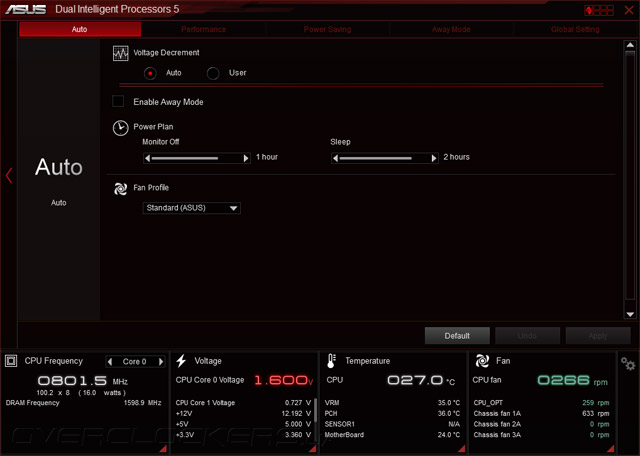The height and width of the screenshot is (456, 640).
Task: Expand Voltage panel corner triangle
Action: coord(313,449)
